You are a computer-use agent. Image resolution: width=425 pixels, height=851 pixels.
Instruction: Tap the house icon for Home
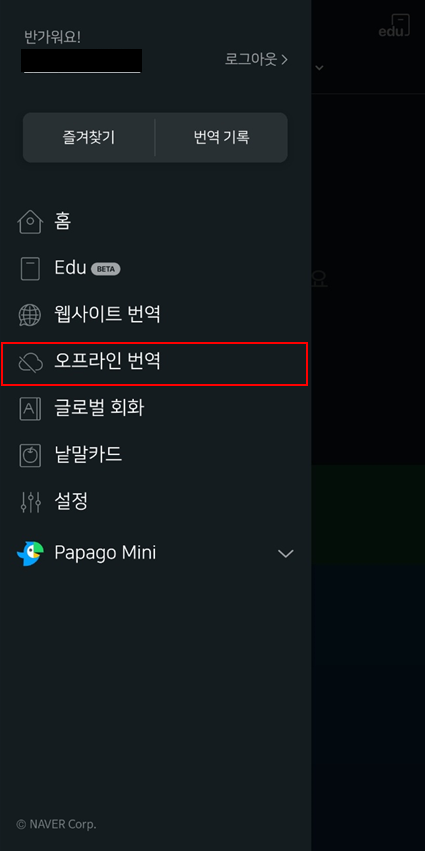[30, 222]
